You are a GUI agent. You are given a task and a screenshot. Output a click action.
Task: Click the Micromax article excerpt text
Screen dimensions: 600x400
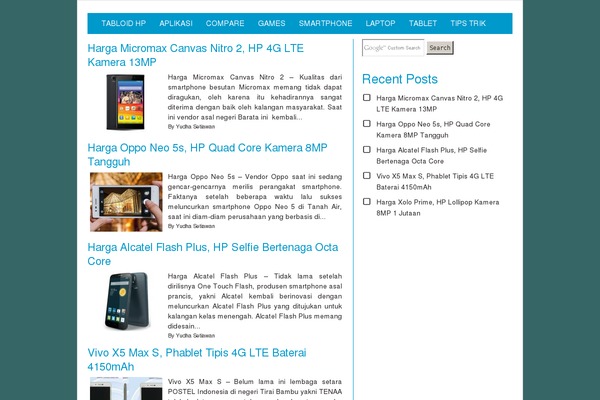(x=255, y=97)
